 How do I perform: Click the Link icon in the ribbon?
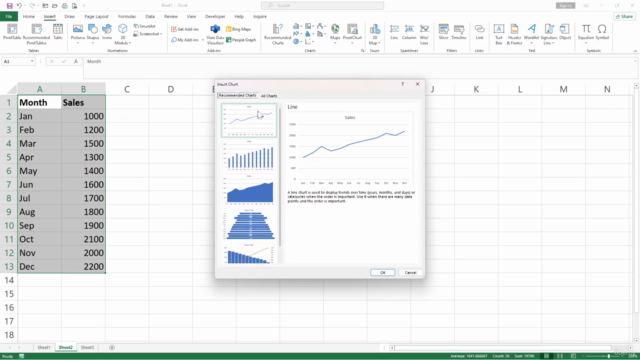479,32
